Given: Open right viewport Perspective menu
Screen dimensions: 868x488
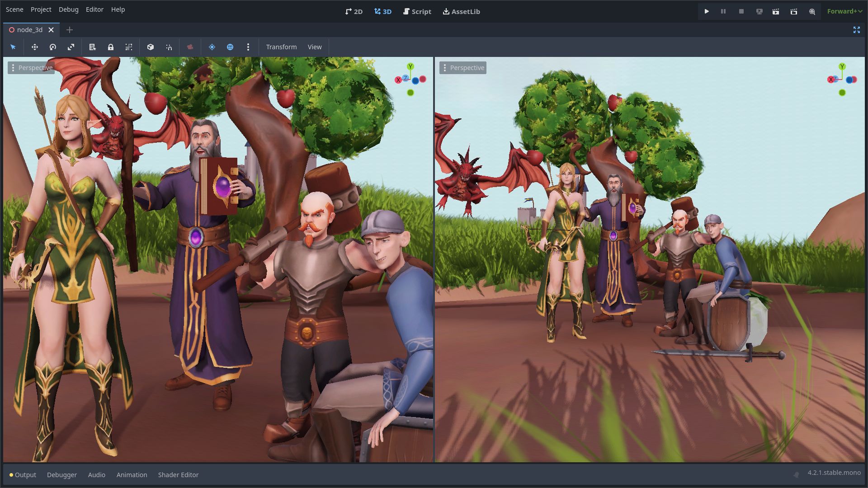Looking at the screenshot, I should click(x=463, y=68).
